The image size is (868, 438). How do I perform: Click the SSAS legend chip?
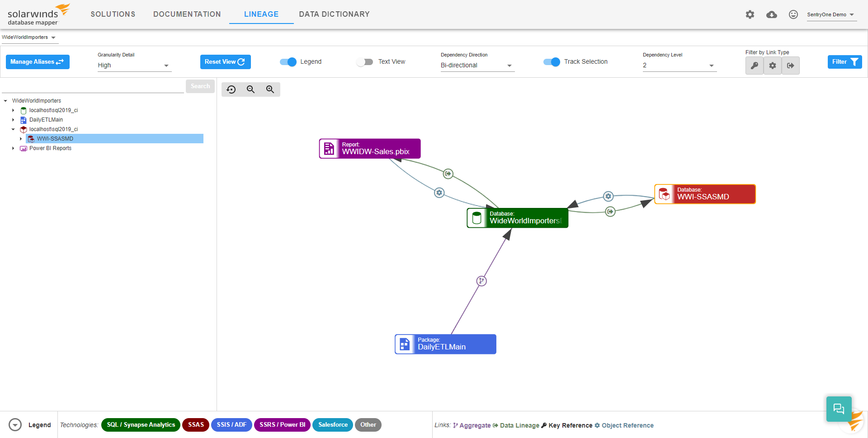coord(196,425)
